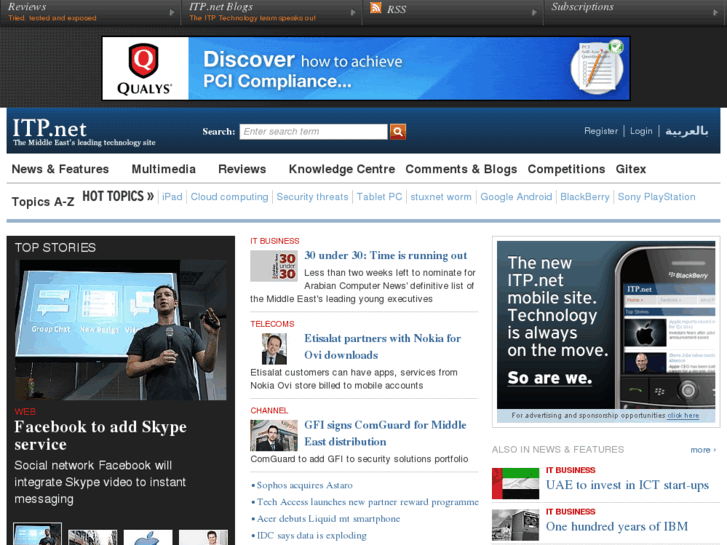Screen dimensions: 727x545
Task: Open Etisalat partners with Nokia article
Action: click(383, 346)
